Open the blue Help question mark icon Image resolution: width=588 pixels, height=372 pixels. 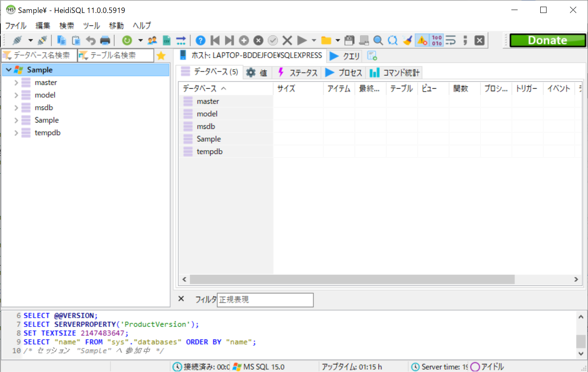coord(201,40)
